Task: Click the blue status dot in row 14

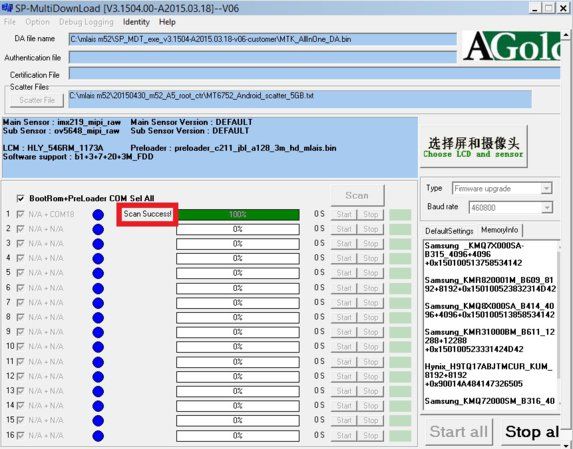Action: 98,406
